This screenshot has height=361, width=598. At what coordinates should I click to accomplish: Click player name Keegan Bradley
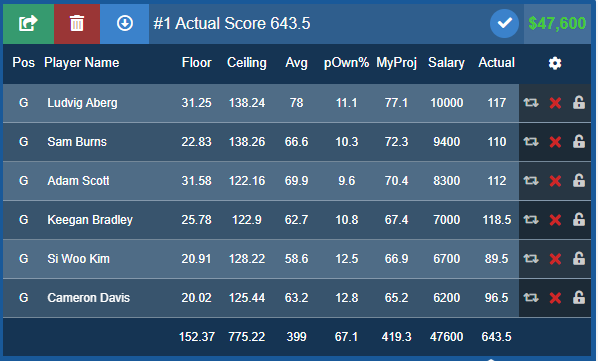90,220
